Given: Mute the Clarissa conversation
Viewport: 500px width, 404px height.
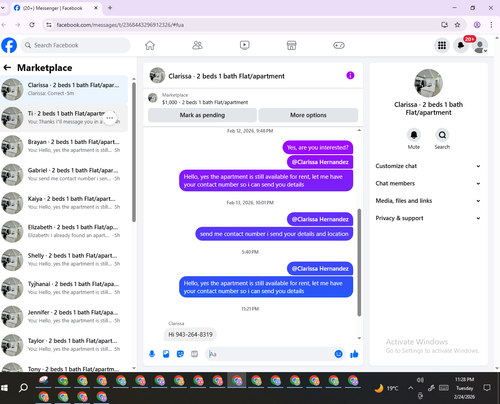Looking at the screenshot, I should point(414,135).
